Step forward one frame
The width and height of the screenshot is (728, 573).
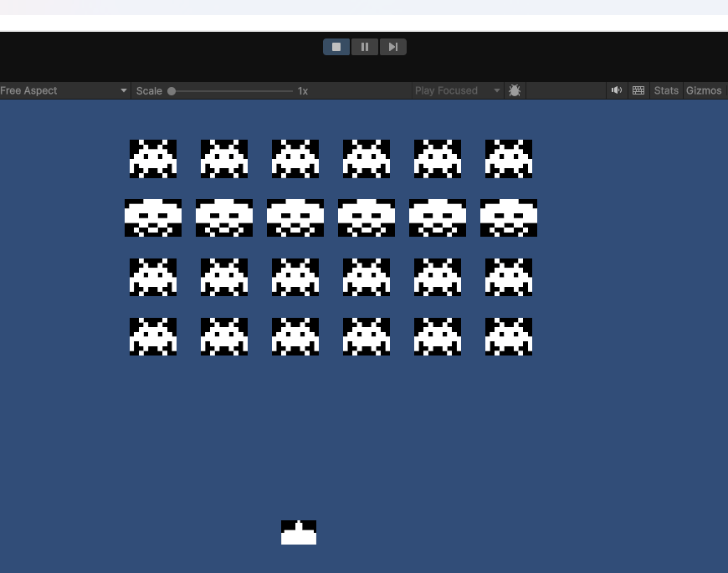(x=392, y=47)
